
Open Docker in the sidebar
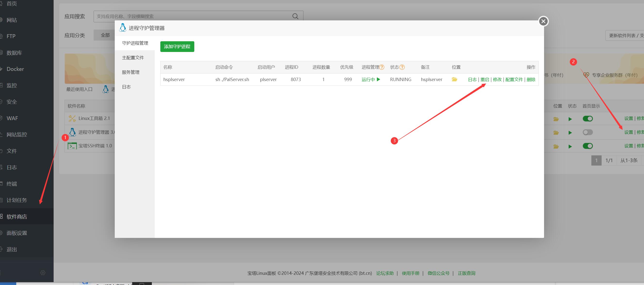[x=15, y=69]
